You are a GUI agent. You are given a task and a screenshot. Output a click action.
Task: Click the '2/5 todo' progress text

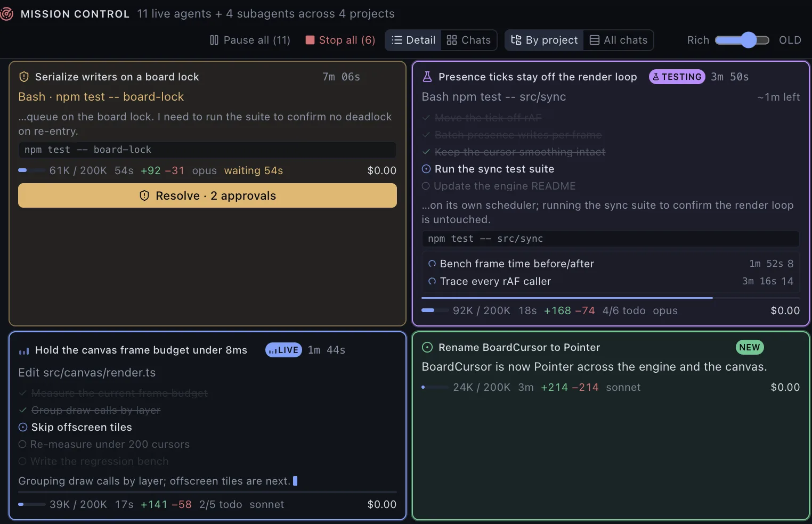[x=221, y=504]
